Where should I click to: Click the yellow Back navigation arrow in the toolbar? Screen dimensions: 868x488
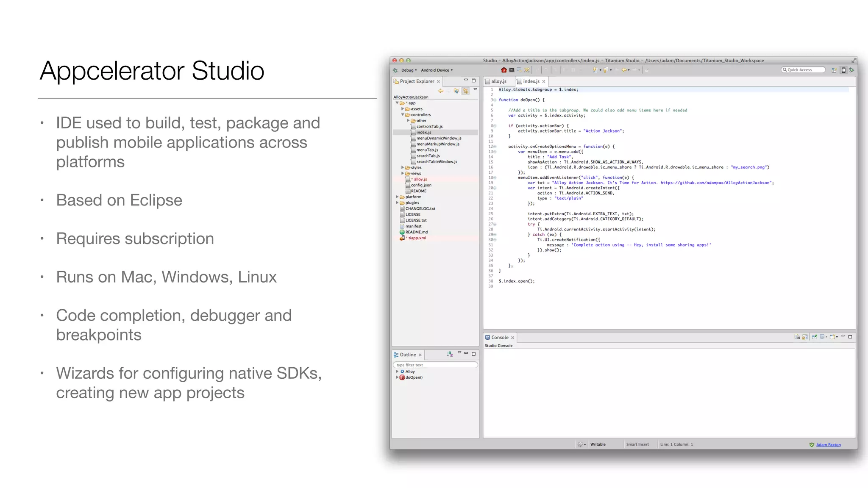624,70
